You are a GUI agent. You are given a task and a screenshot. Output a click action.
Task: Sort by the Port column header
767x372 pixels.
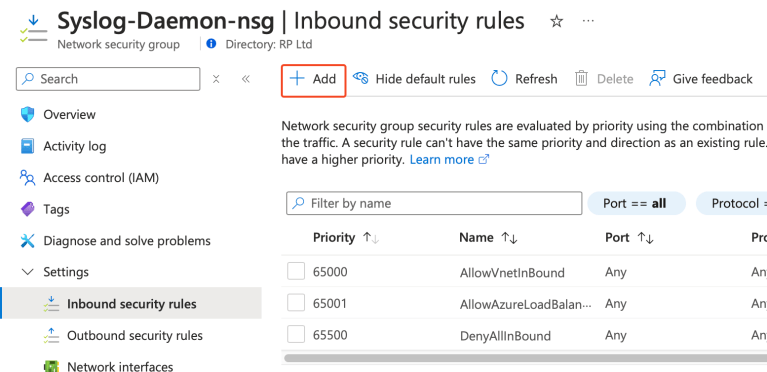(x=629, y=238)
